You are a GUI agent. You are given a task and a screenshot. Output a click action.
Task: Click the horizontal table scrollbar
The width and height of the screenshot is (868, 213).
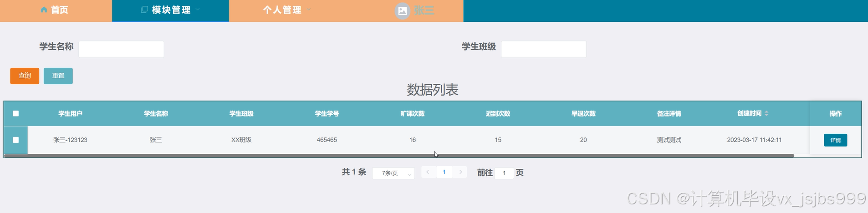pyautogui.click(x=399, y=156)
